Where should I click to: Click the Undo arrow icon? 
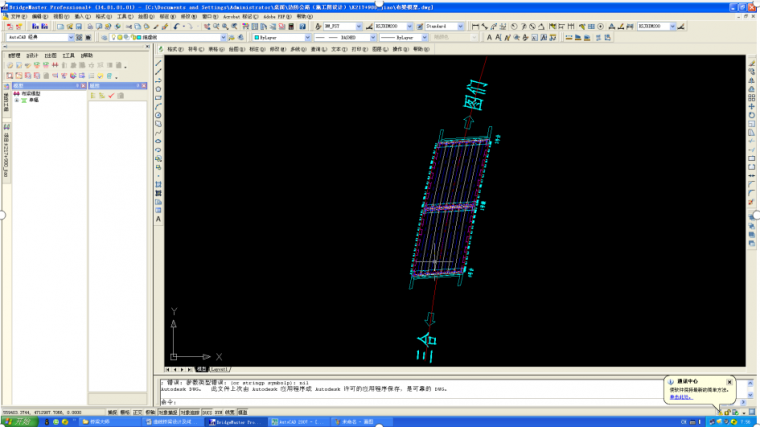176,26
